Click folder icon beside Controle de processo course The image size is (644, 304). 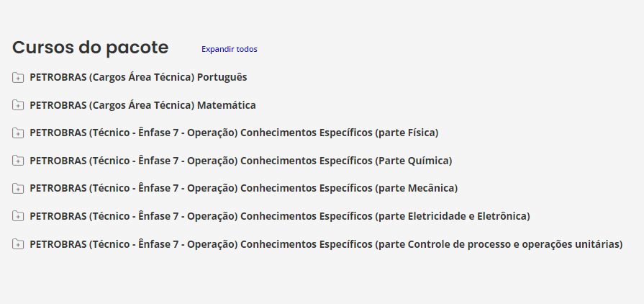(18, 244)
